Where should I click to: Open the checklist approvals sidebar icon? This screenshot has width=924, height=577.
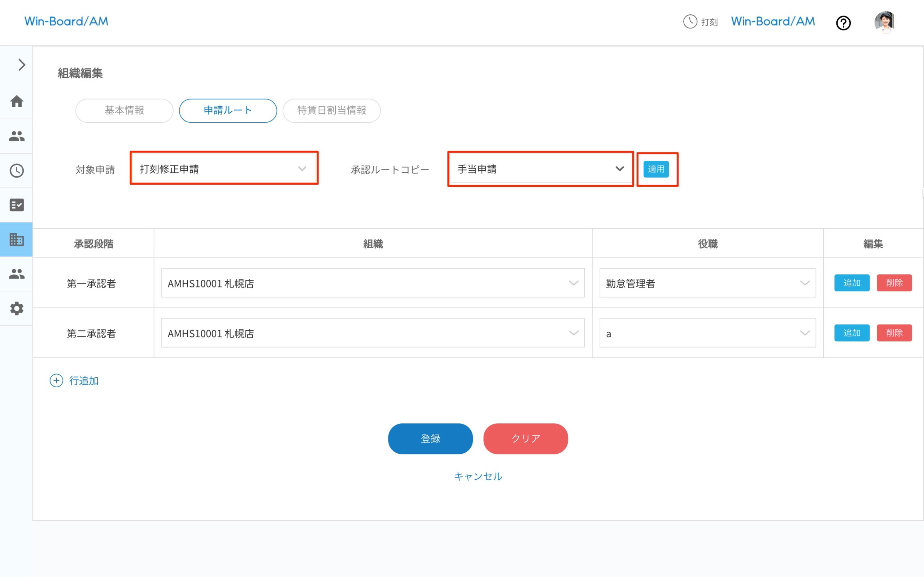pos(17,205)
